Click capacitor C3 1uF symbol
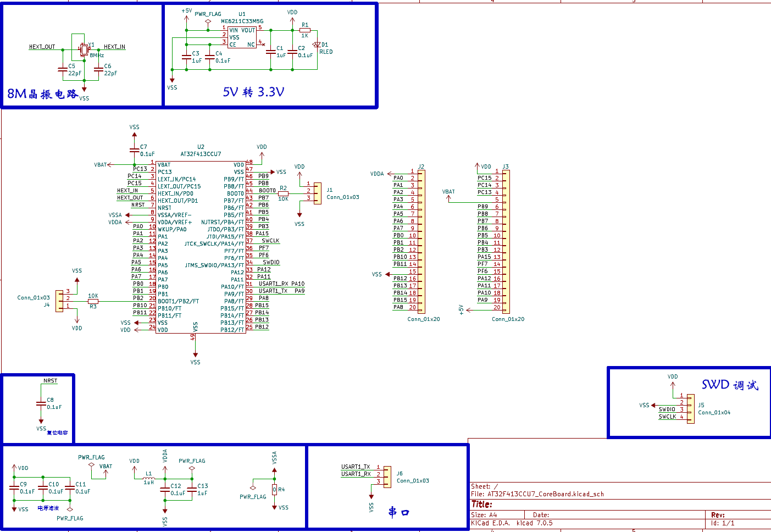 coord(186,57)
